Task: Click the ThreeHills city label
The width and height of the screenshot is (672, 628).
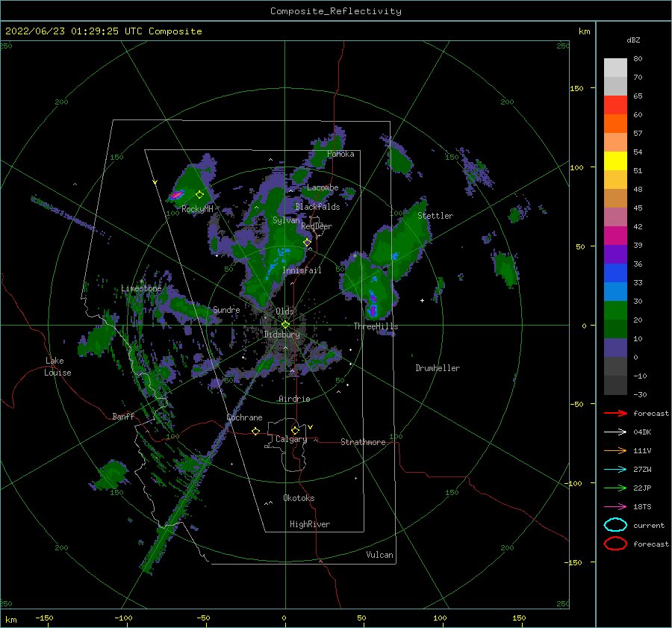Action: [x=376, y=326]
